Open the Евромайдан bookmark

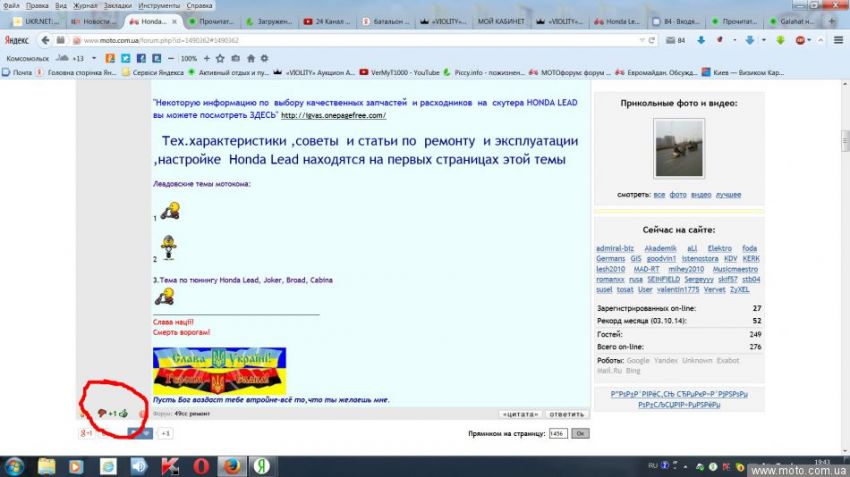click(x=656, y=72)
